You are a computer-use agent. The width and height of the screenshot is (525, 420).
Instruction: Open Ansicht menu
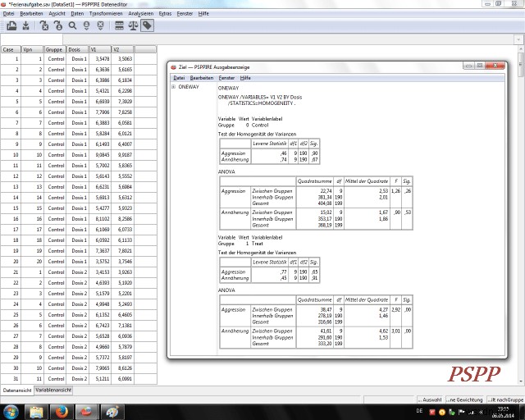[x=57, y=13]
